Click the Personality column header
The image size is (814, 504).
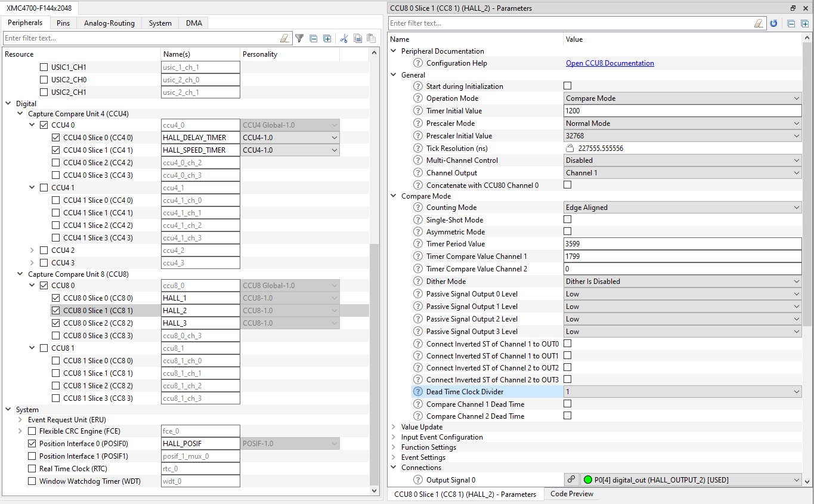point(290,54)
